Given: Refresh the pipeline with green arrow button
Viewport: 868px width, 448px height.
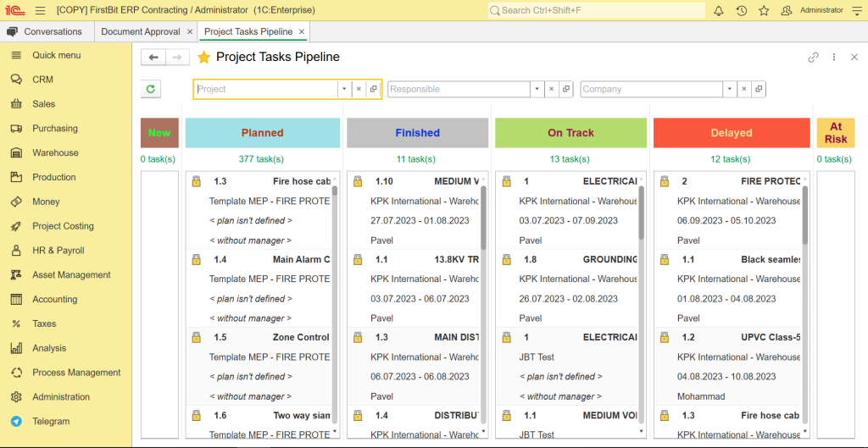Looking at the screenshot, I should point(151,88).
